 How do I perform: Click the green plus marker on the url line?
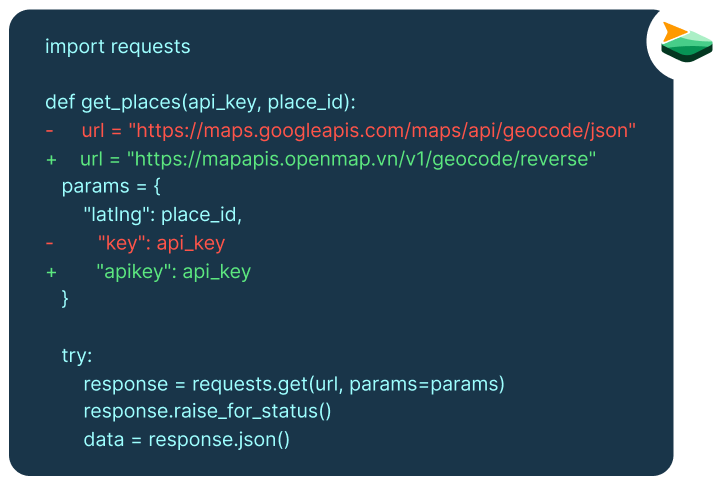coord(51,160)
